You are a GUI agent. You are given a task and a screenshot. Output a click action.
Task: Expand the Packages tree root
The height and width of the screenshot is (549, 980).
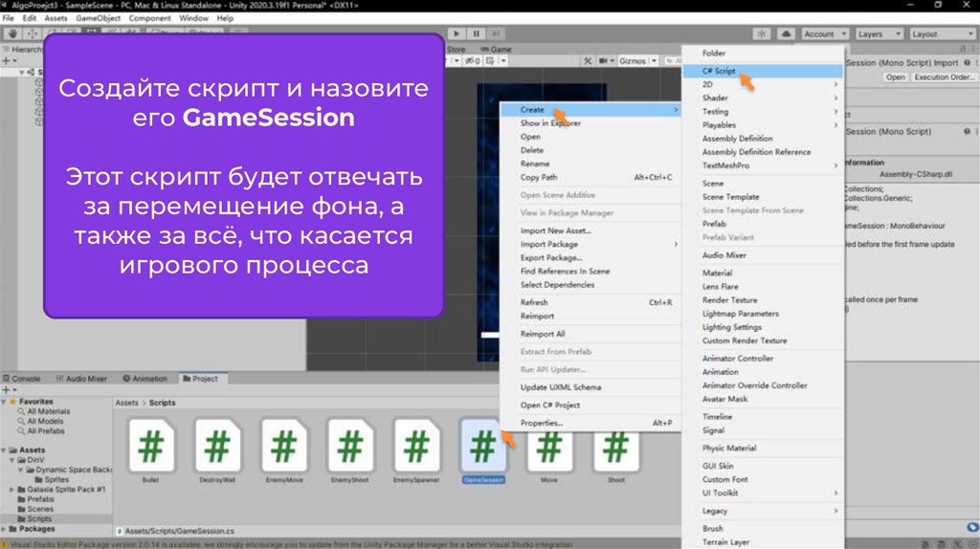(x=4, y=529)
